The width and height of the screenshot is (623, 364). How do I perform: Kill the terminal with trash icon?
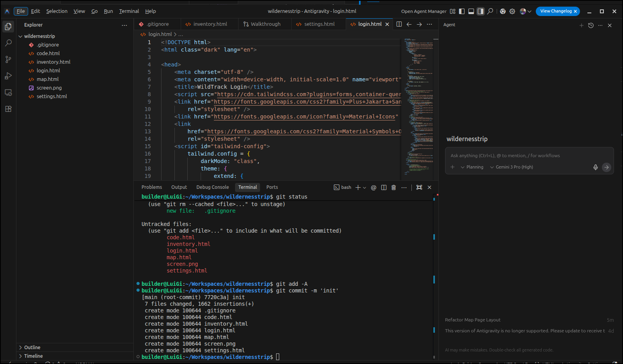coord(394,188)
